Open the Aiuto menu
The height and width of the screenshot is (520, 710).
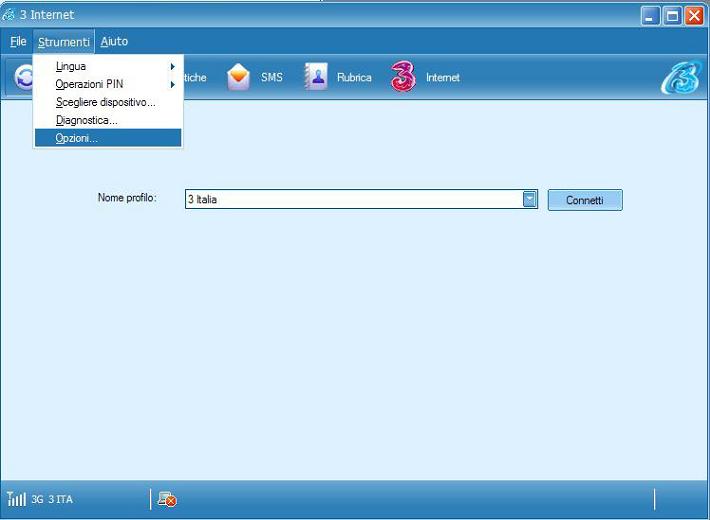click(114, 42)
